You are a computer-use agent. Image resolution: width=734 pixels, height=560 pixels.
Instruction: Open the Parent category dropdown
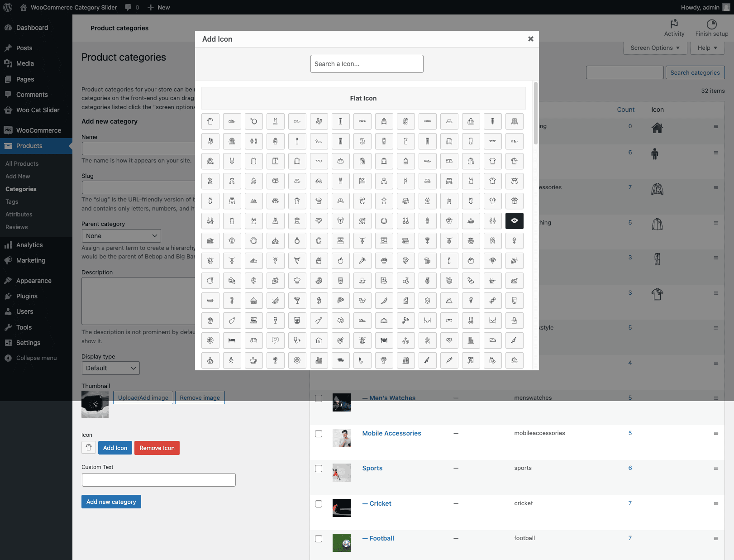coord(121,236)
